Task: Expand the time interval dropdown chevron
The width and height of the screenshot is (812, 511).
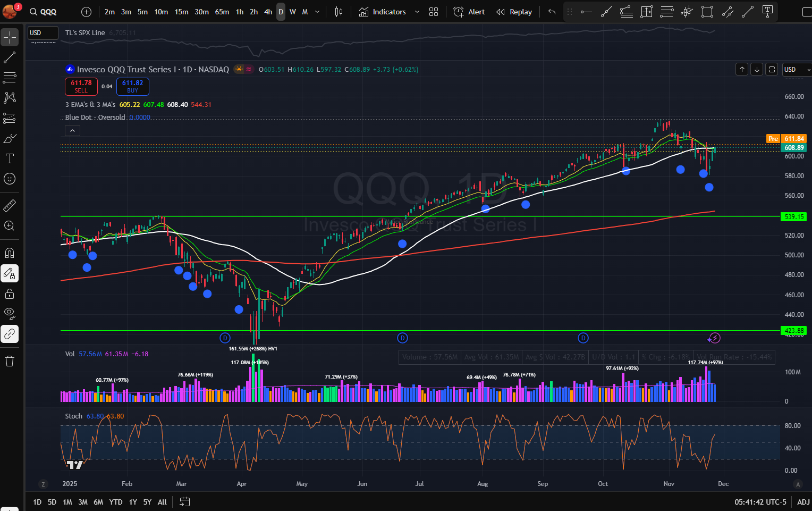Action: [317, 12]
